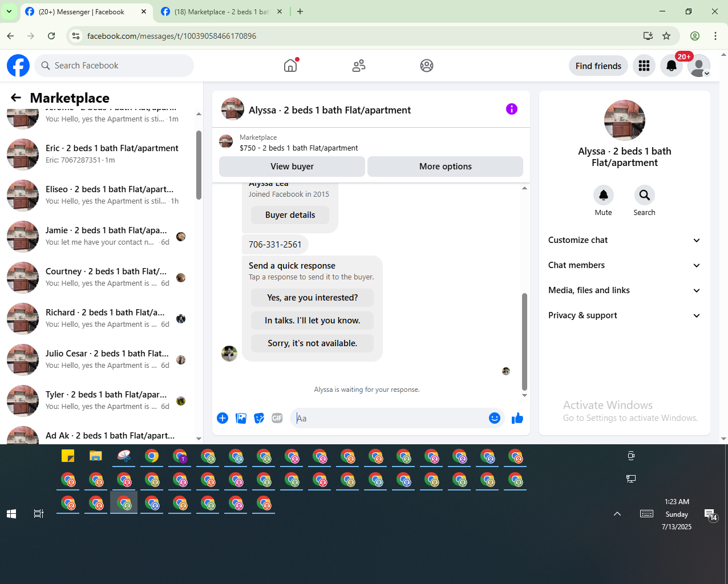
Task: Click the browser address bar URL
Action: 171,36
